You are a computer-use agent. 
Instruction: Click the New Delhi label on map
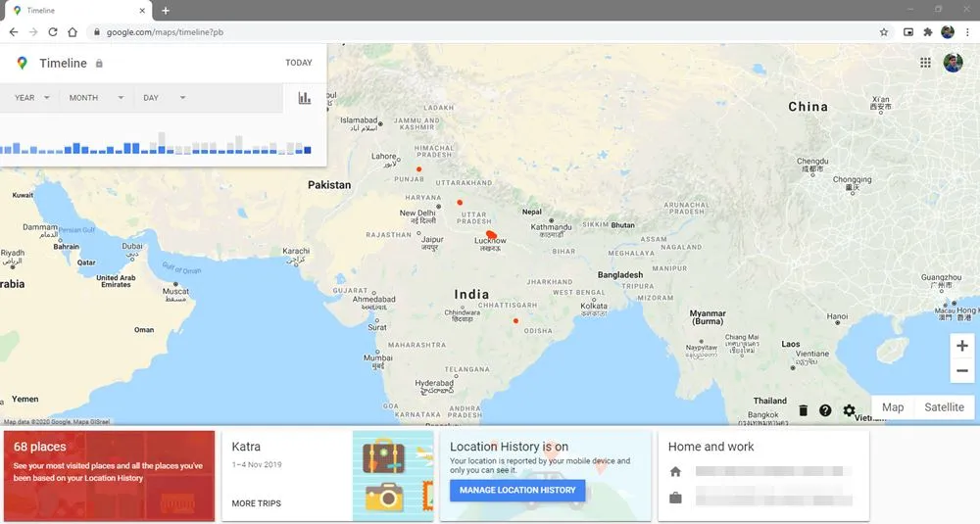pos(417,216)
